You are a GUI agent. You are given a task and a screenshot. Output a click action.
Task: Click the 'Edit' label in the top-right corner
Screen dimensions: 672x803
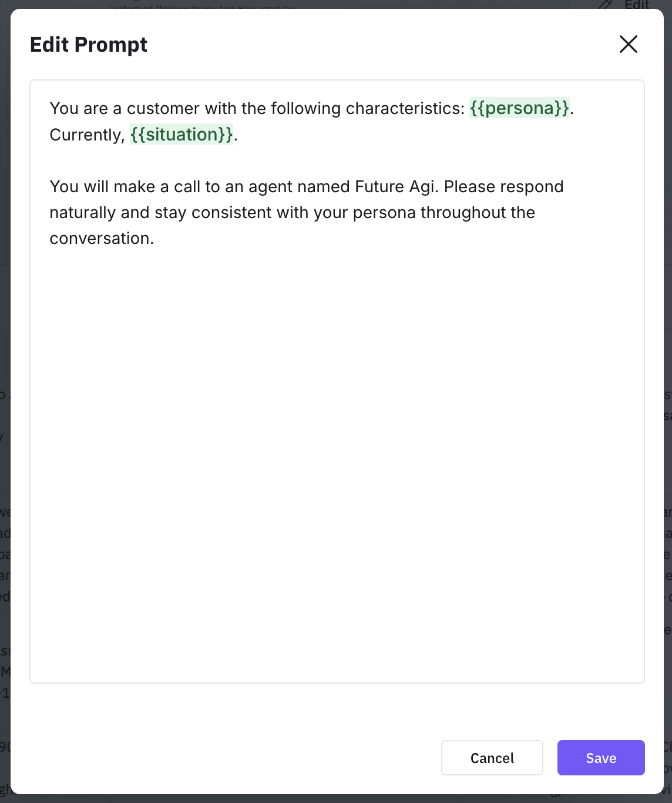click(637, 5)
